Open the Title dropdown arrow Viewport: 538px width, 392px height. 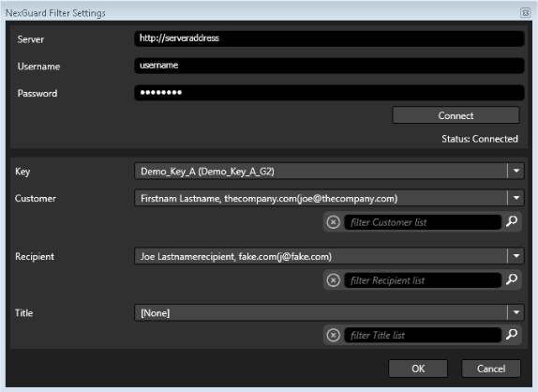pos(516,312)
